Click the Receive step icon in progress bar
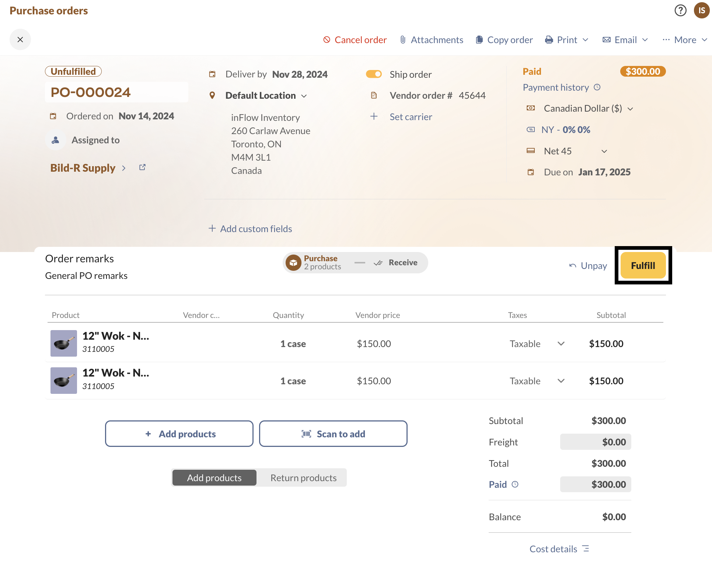This screenshot has height=588, width=712. tap(378, 262)
